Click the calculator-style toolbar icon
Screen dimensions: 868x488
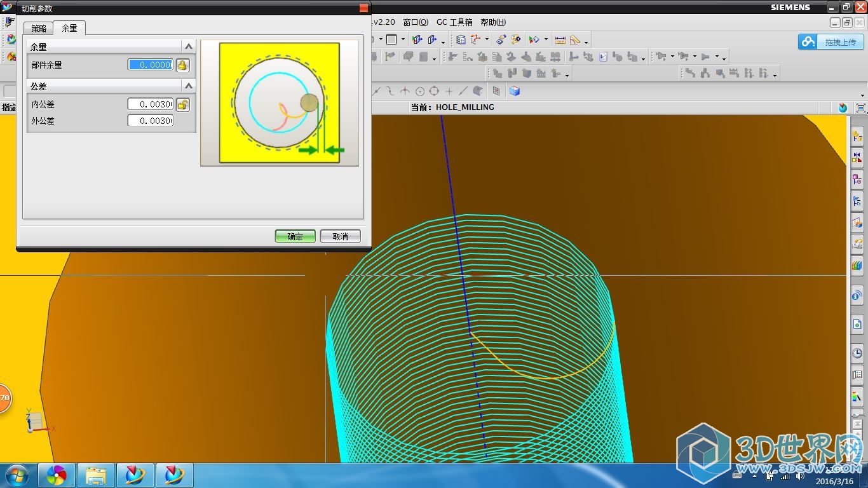pyautogui.click(x=461, y=39)
